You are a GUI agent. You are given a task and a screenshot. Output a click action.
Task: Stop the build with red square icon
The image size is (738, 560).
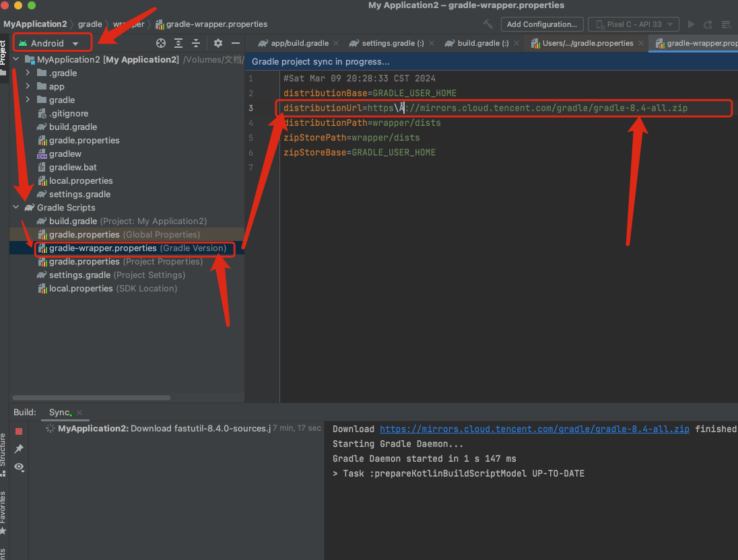(x=19, y=431)
